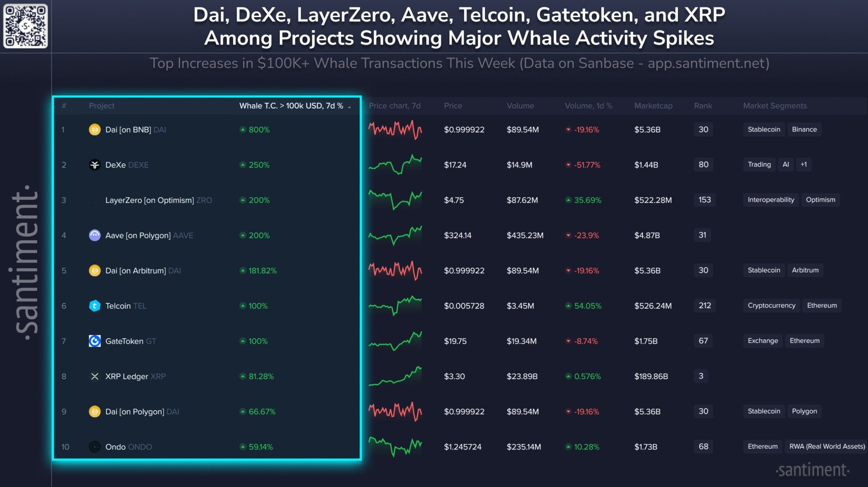The height and width of the screenshot is (487, 868).
Task: Click the Price chart 7d column header
Action: (396, 105)
